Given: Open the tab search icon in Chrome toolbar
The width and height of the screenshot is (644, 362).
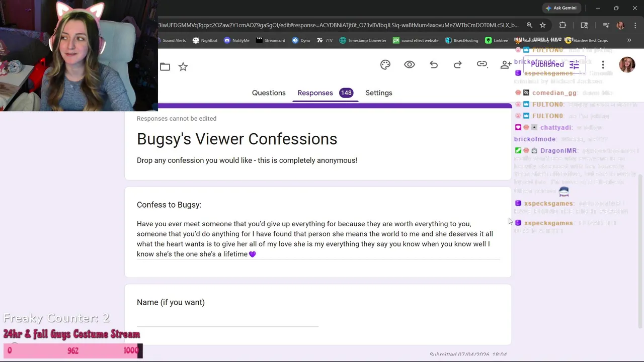Looking at the screenshot, I should (584, 25).
